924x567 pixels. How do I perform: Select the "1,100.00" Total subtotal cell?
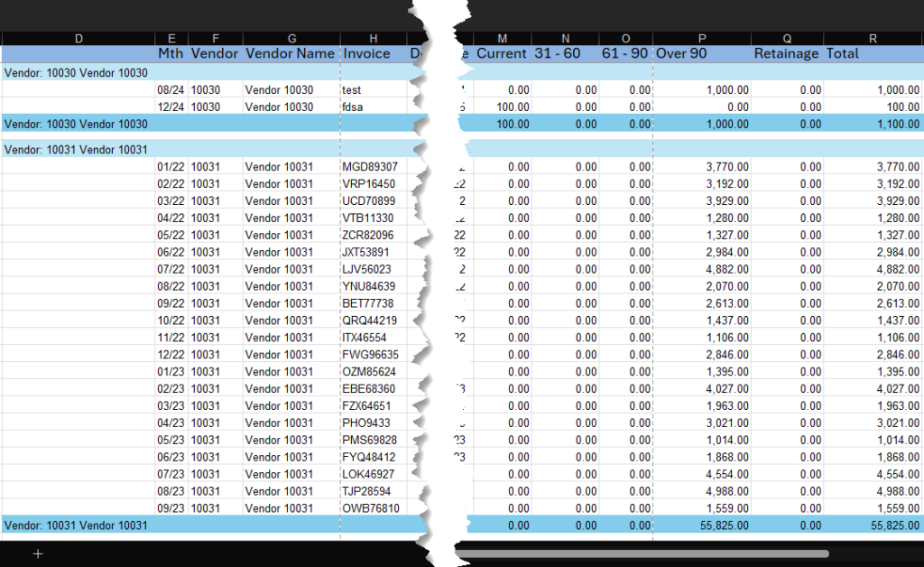(873, 125)
